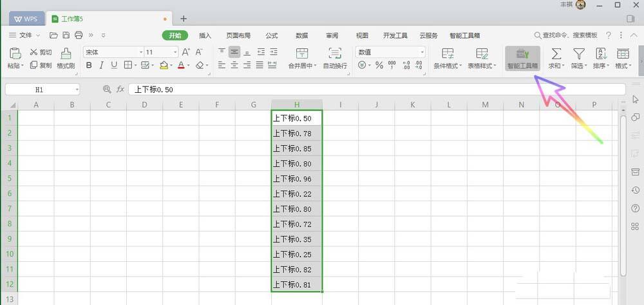Click the strikethrough eraser clear-format icon

(x=200, y=65)
